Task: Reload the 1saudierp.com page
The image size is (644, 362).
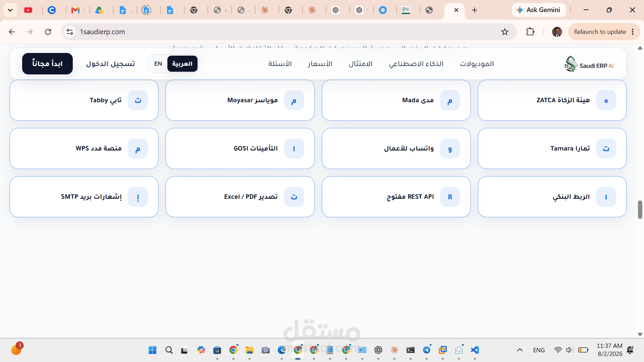Action: pos(48,32)
